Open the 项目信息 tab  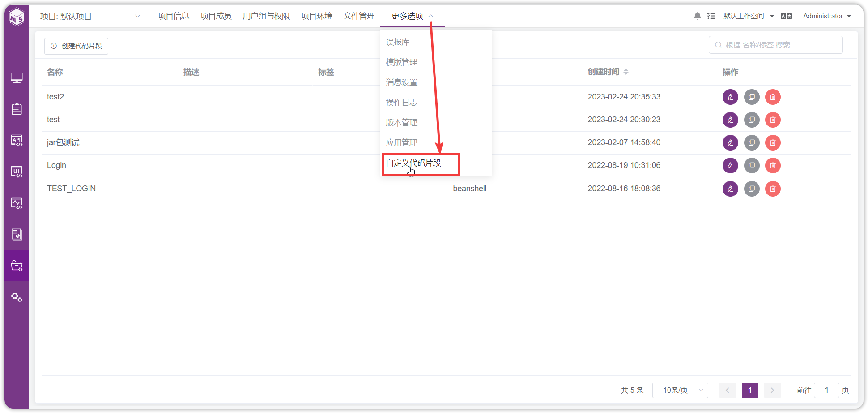173,16
